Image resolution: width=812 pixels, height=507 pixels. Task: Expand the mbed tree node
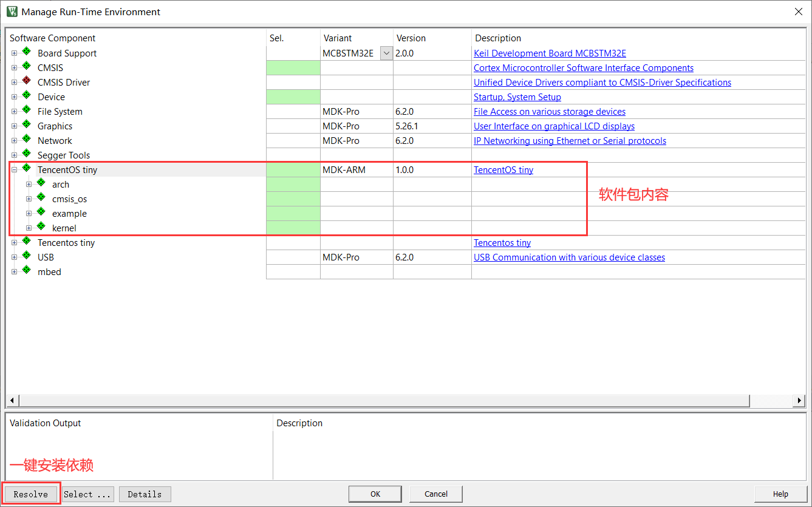point(14,272)
